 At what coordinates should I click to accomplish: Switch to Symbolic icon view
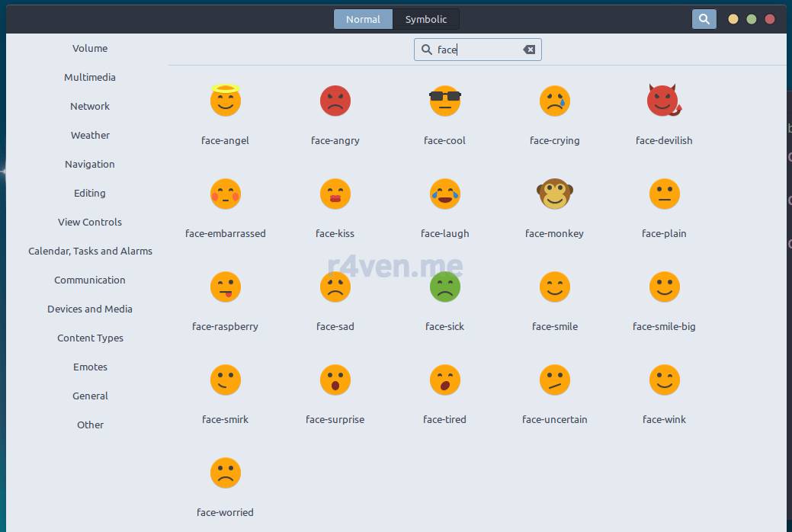coord(426,19)
